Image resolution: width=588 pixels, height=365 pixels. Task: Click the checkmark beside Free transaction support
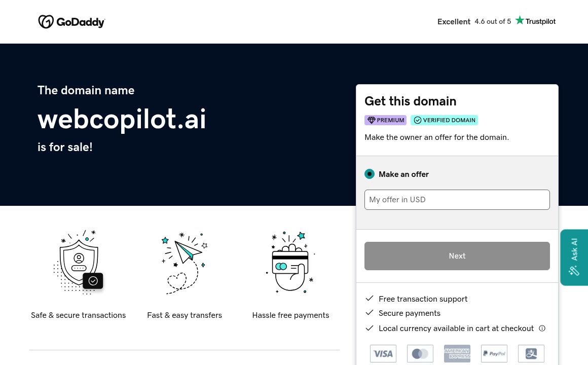pos(370,298)
